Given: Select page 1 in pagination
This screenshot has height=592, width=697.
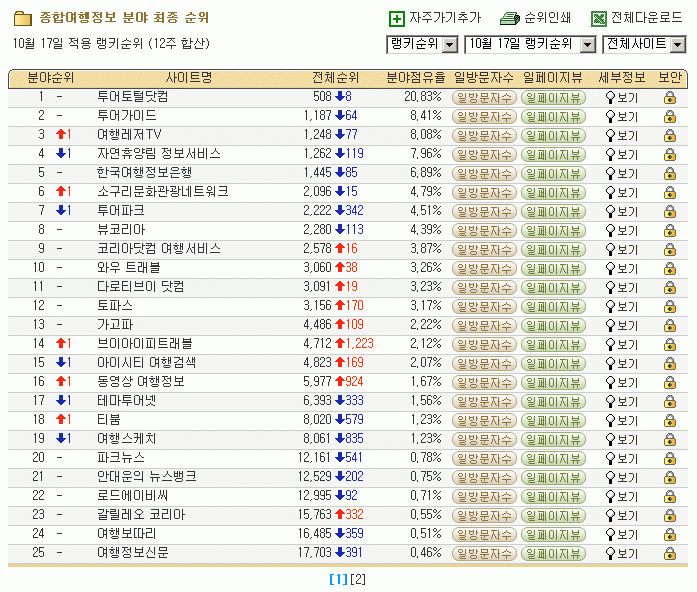Looking at the screenshot, I should [x=339, y=579].
